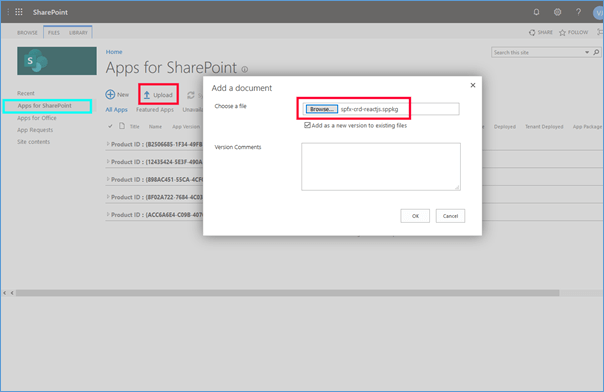
Task: Toggle Add as a new version checkbox
Action: [307, 125]
